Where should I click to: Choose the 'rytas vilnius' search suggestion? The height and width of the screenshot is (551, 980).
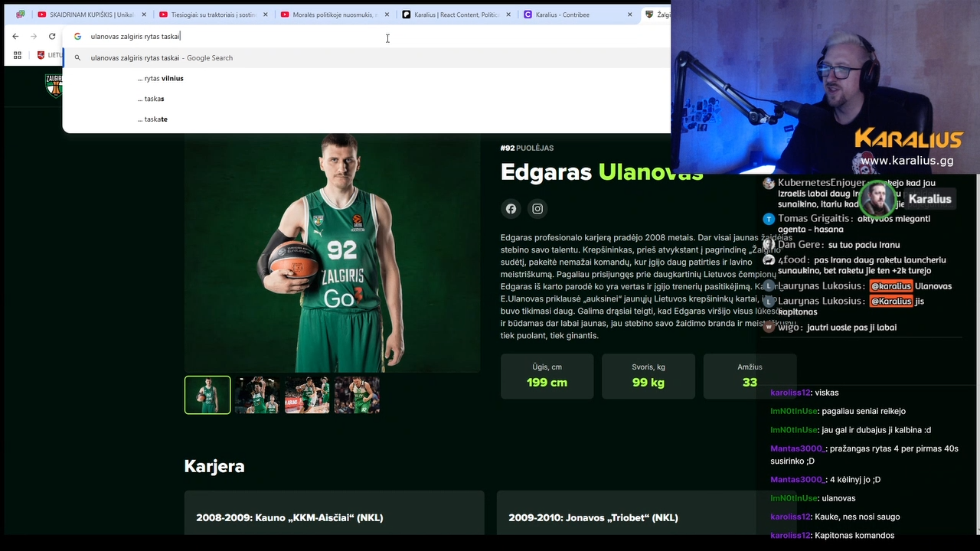[161, 78]
